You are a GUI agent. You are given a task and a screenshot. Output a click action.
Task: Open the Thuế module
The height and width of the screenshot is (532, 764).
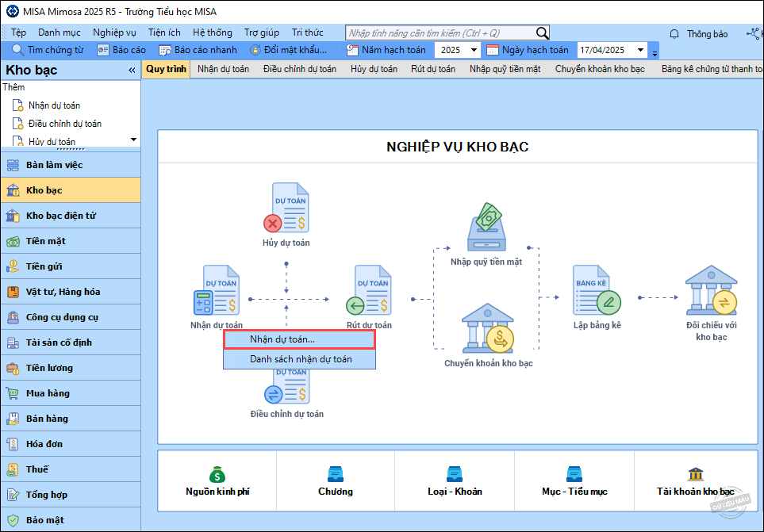click(71, 469)
